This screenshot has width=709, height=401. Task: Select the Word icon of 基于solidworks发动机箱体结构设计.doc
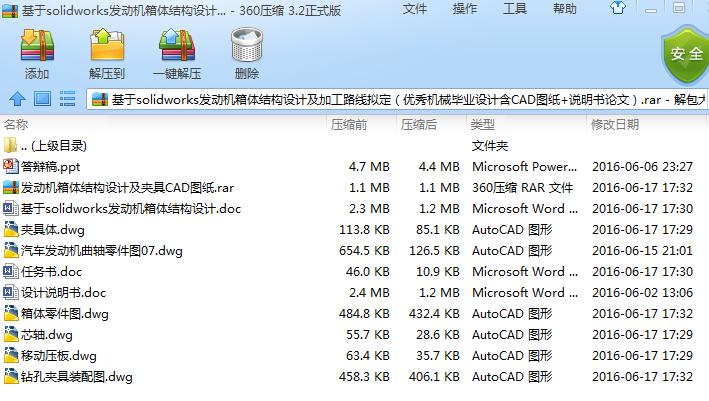tap(10, 208)
